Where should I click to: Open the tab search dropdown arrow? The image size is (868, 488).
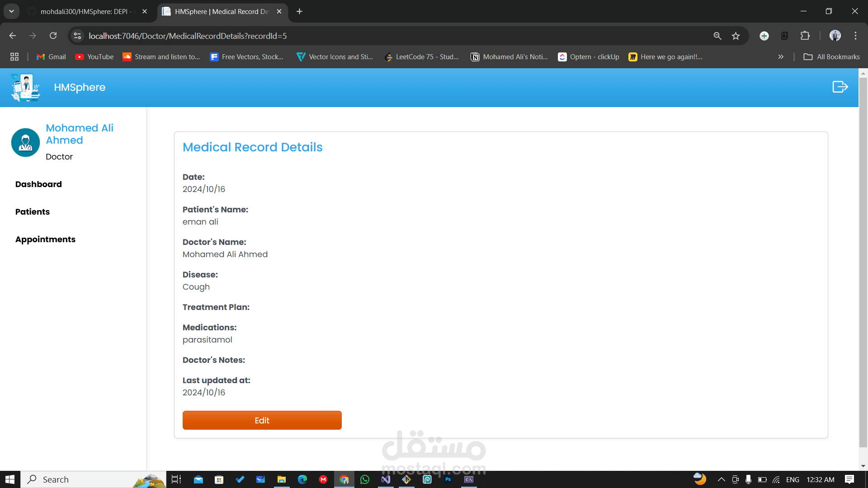pos(11,11)
